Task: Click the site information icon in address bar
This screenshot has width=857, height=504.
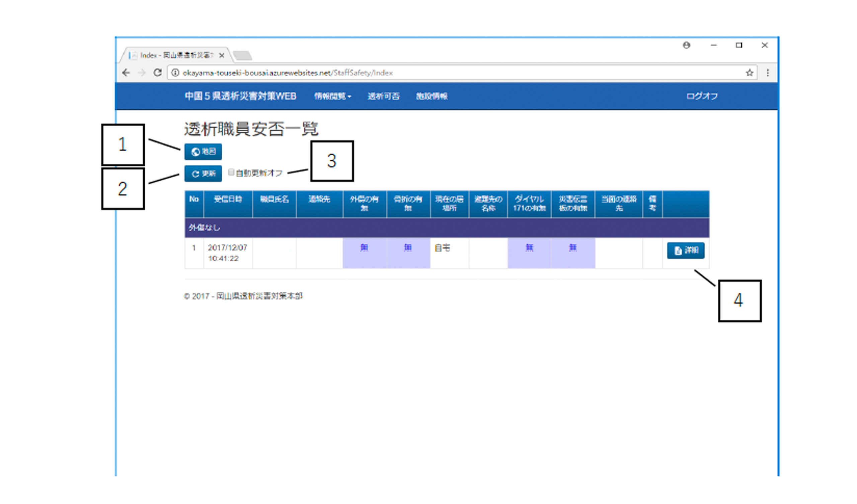Action: 175,73
